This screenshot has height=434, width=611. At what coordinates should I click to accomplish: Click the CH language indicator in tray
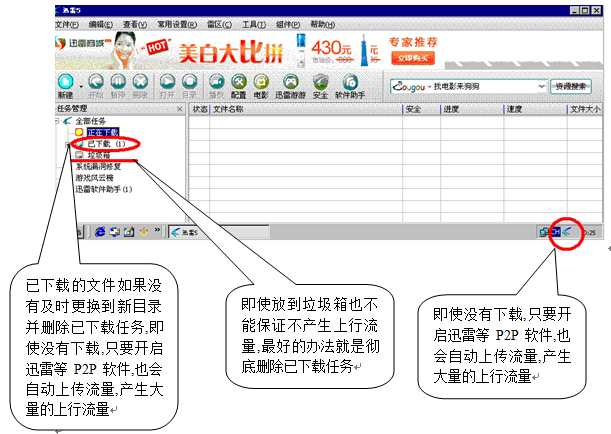tap(555, 233)
